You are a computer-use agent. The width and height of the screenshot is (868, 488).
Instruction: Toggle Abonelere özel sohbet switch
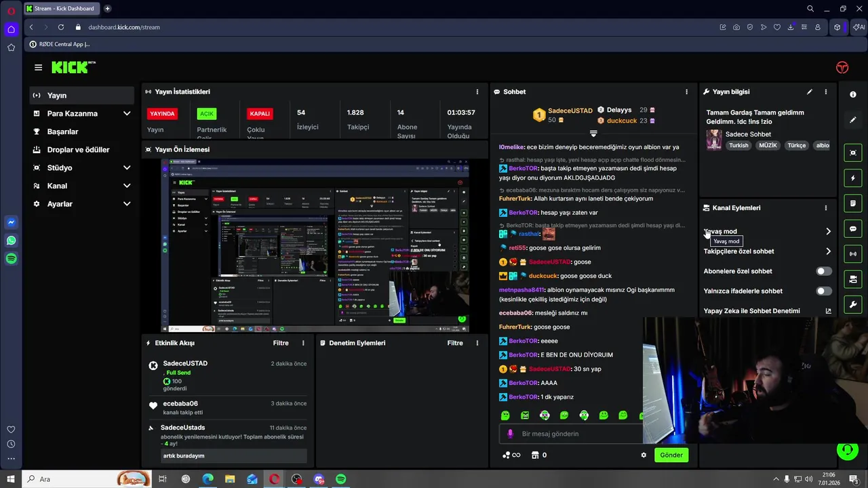[x=823, y=271]
